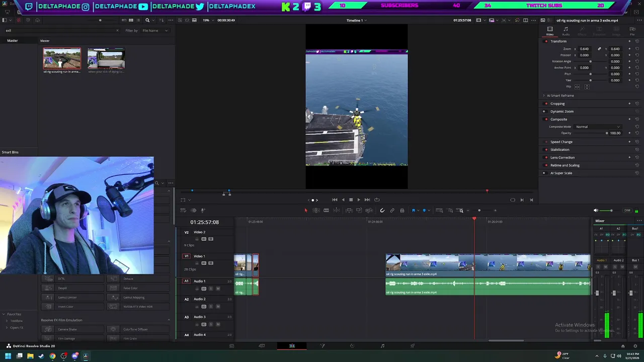Open the Inspector Video tab
The height and width of the screenshot is (362, 644).
click(x=550, y=31)
